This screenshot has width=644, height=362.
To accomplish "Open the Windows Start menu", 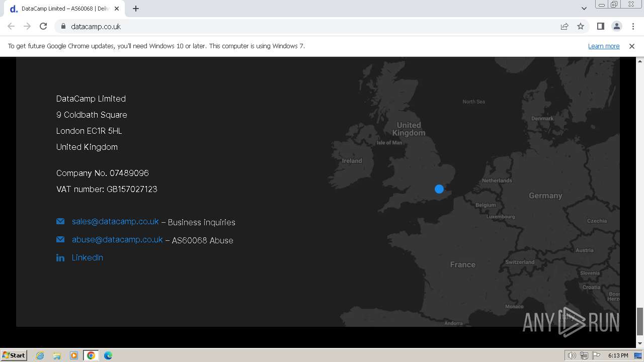I will [14, 355].
